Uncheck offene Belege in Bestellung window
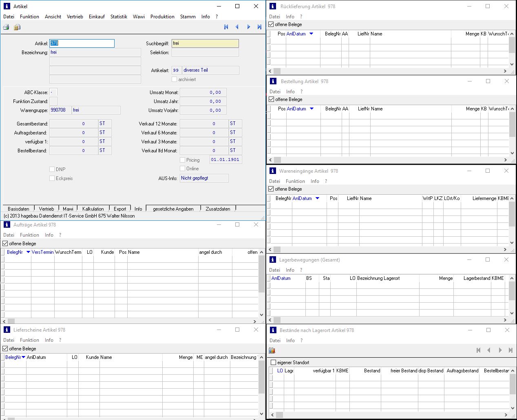This screenshot has width=517, height=420. 272,99
